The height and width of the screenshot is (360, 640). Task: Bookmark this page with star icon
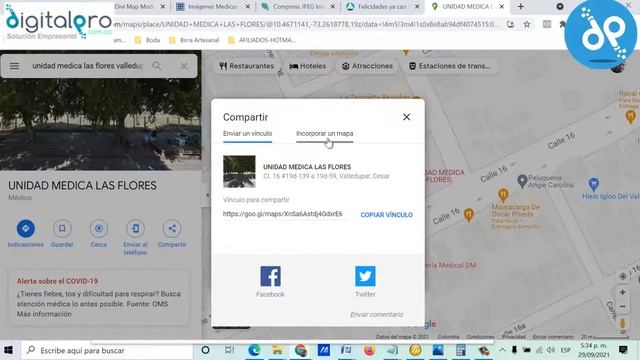pos(527,24)
